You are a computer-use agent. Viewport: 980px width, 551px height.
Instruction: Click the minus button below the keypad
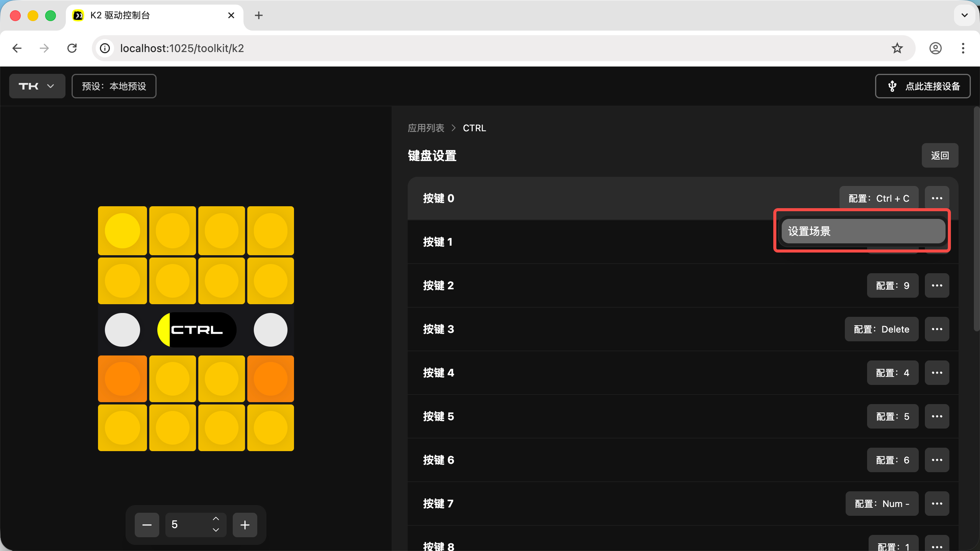pos(147,525)
